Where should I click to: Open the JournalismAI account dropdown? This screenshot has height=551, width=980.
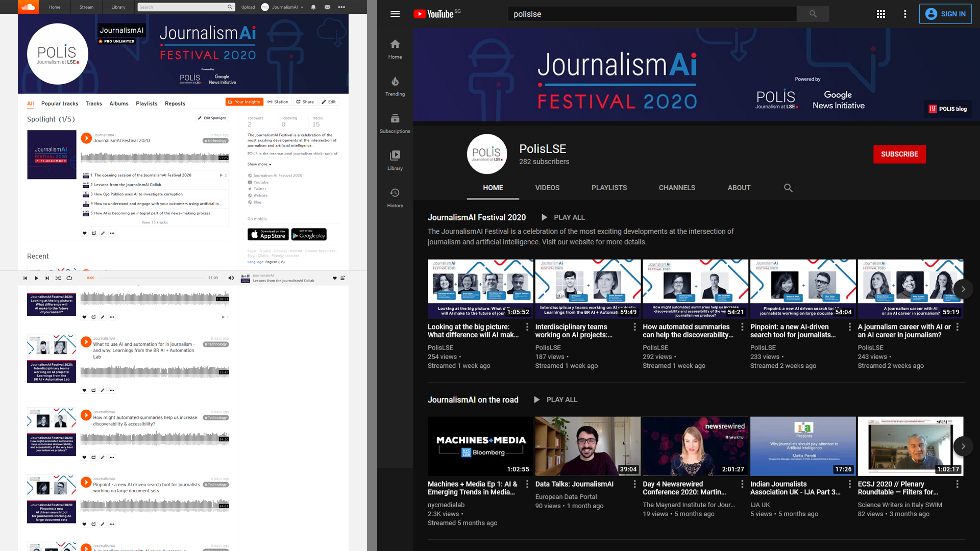[x=283, y=7]
